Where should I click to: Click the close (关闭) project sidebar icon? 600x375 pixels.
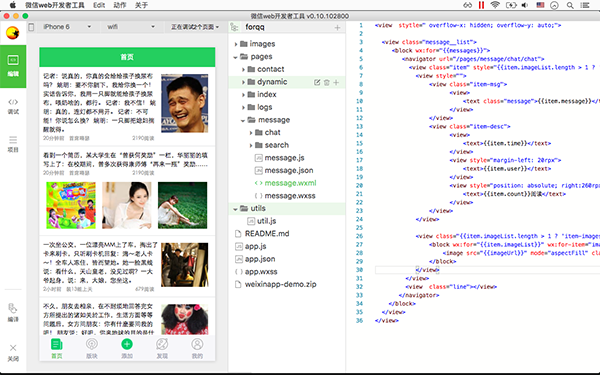[x=13, y=352]
